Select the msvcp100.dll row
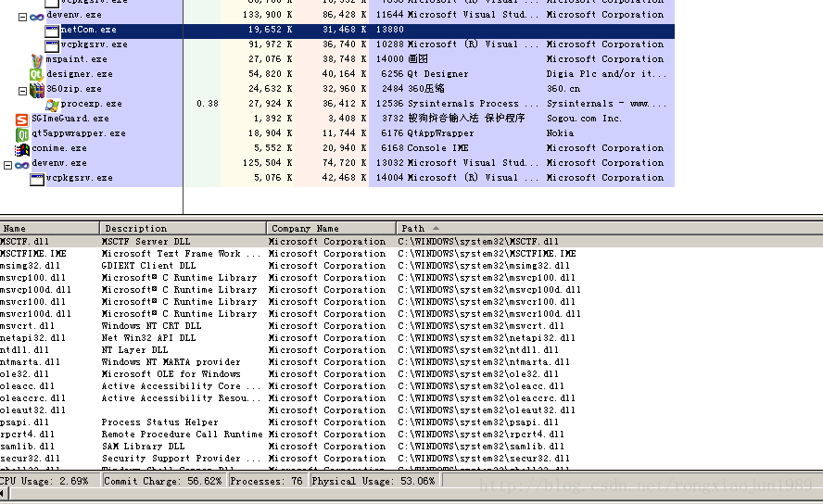Viewport: 823px width, 504px height. (x=411, y=278)
